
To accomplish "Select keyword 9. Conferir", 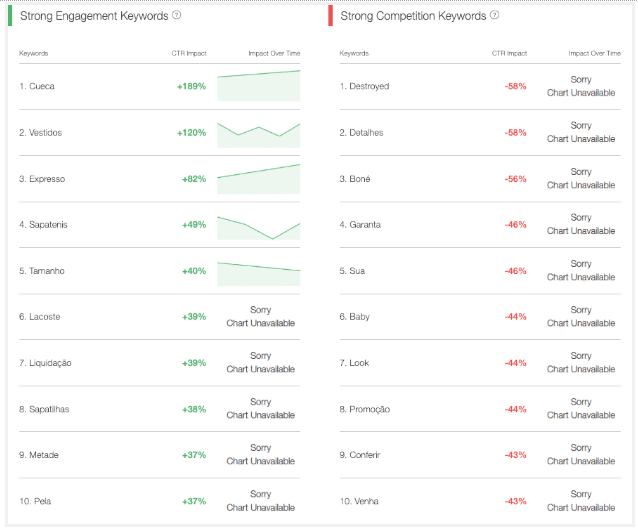I will tap(360, 455).
